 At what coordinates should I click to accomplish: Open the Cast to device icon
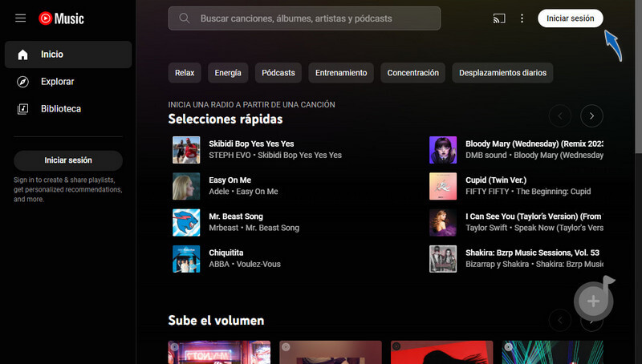[499, 18]
